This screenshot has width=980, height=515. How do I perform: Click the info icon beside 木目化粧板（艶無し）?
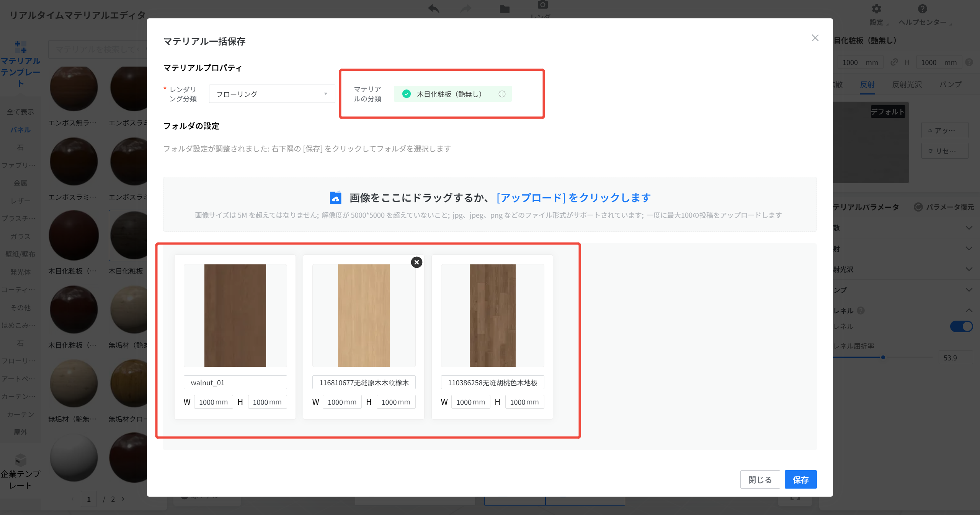tap(502, 94)
